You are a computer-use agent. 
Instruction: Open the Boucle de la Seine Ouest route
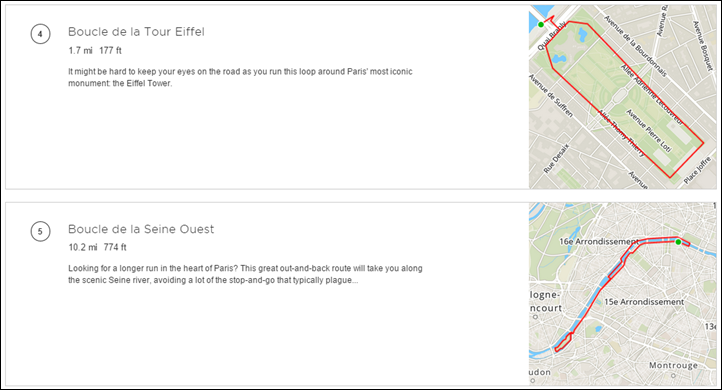[x=141, y=229]
